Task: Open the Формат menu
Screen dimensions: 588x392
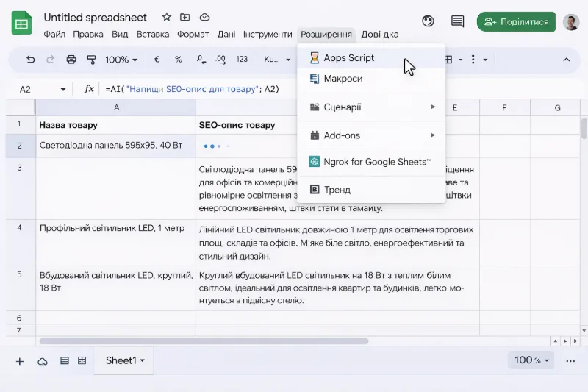Action: point(193,34)
